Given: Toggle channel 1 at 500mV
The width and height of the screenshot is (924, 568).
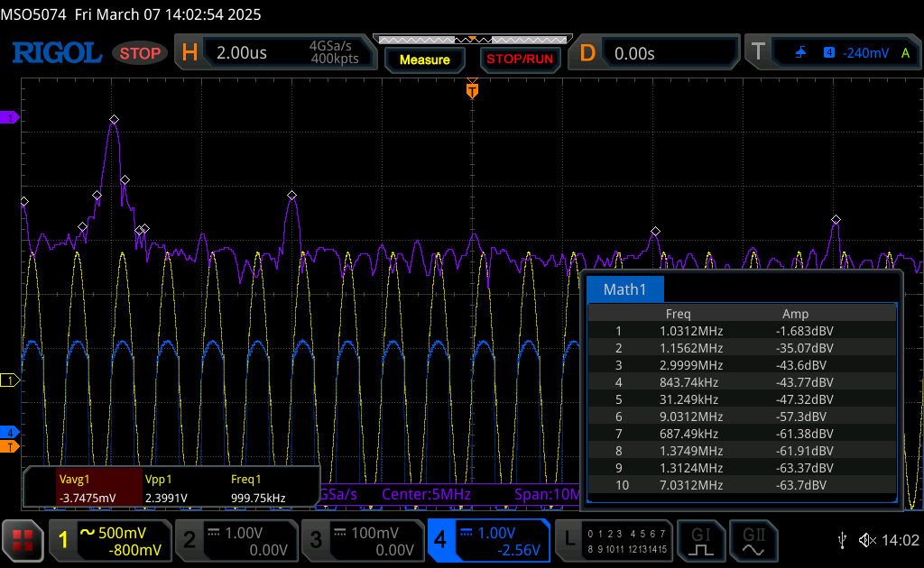Looking at the screenshot, I should 108,540.
